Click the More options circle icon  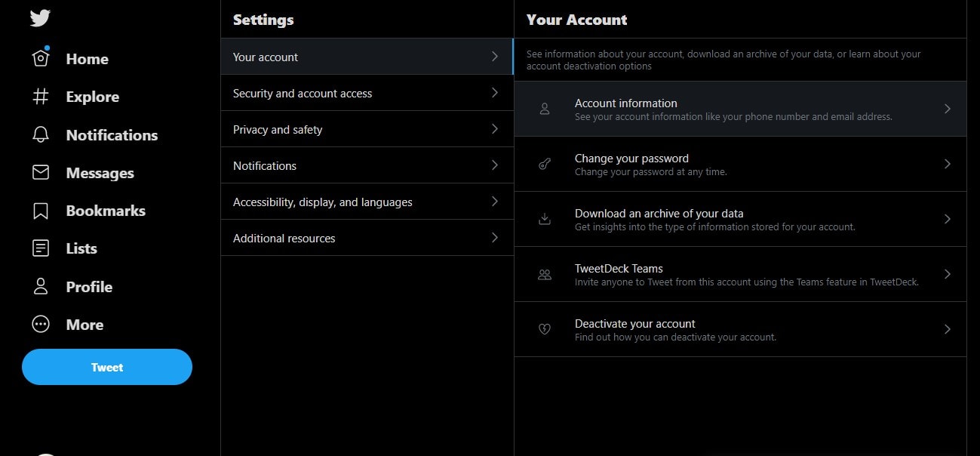click(40, 324)
